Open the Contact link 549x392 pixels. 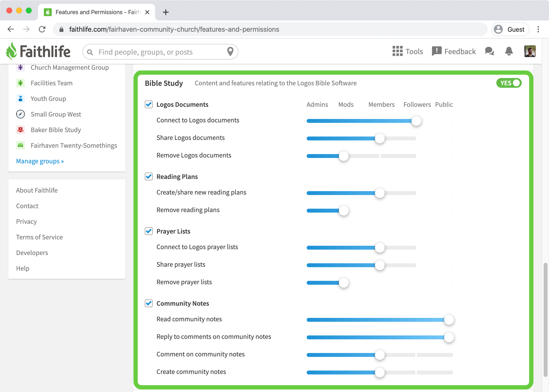27,206
